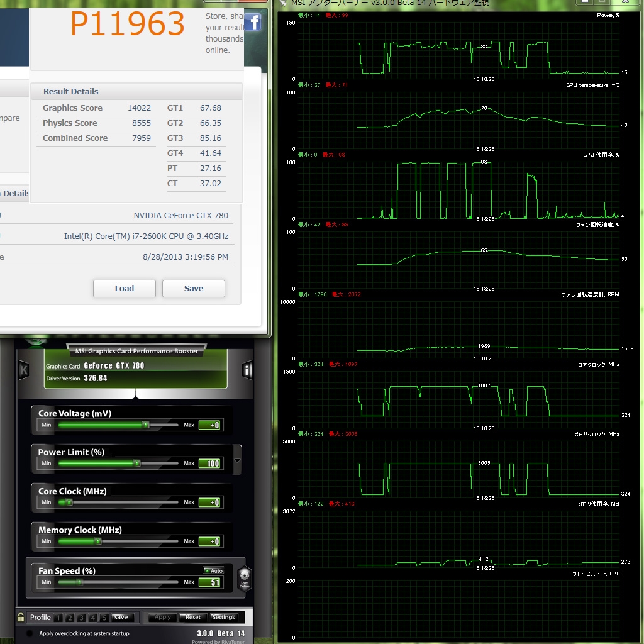
Task: Click the Facebook share icon in 3DMark
Action: (x=254, y=22)
